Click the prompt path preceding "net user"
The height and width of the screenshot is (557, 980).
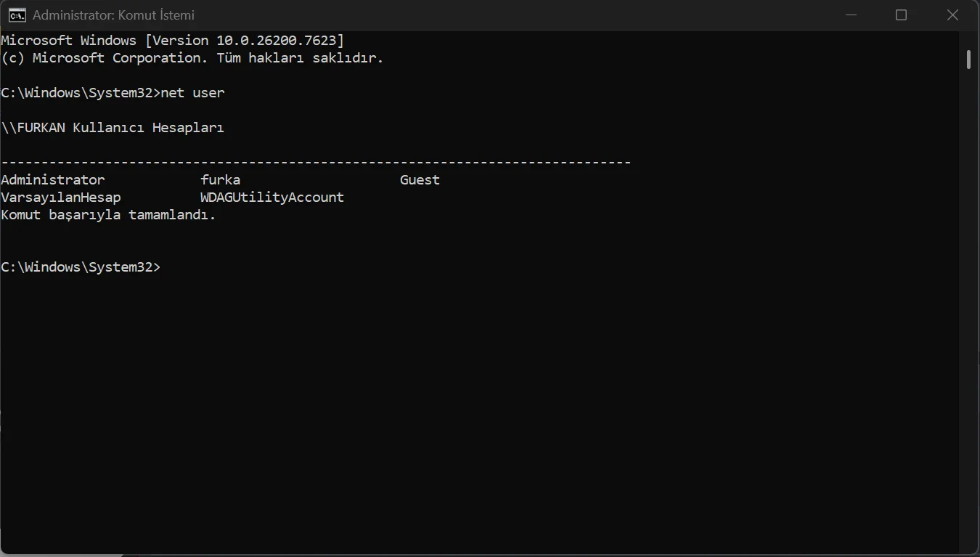[80, 93]
